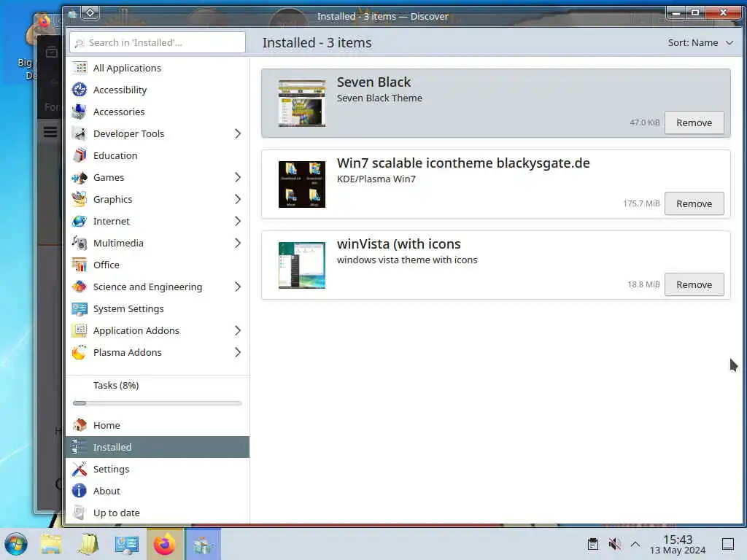Open the clipboard tray icon
Screen dimensions: 747x560
tap(593, 544)
